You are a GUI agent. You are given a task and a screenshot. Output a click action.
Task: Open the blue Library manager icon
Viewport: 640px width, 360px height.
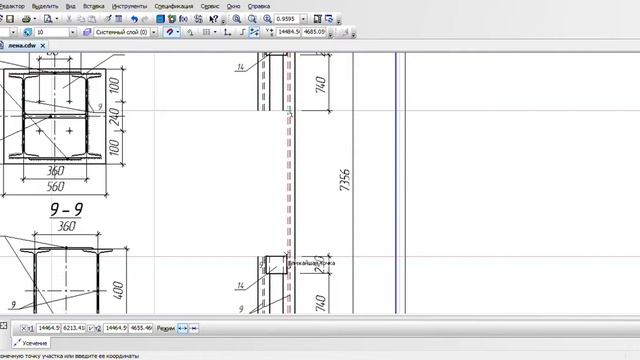160,19
